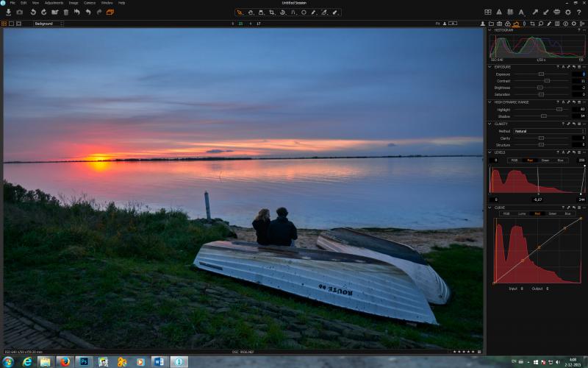Click the grid view icon in top-right toolbar
Image resolution: width=588 pixels, height=368 pixels.
coord(488,13)
